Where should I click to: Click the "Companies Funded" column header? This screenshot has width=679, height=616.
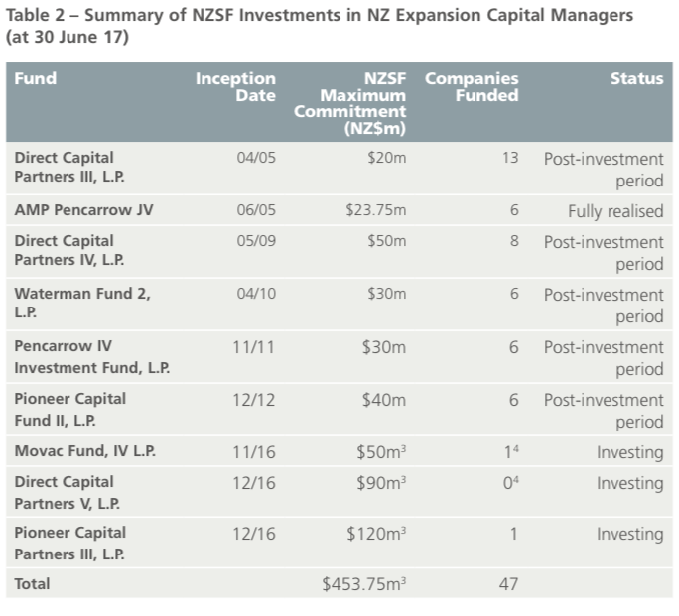click(x=473, y=87)
